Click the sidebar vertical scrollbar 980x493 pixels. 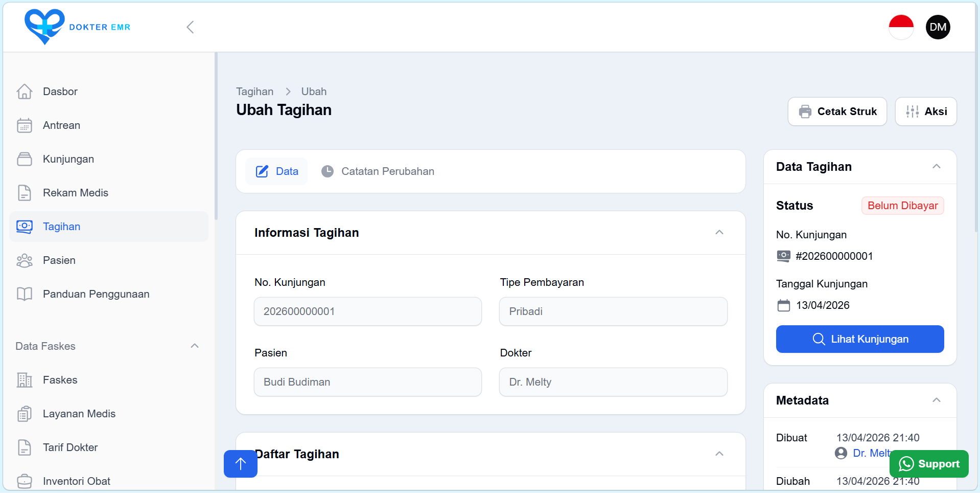tap(216, 136)
